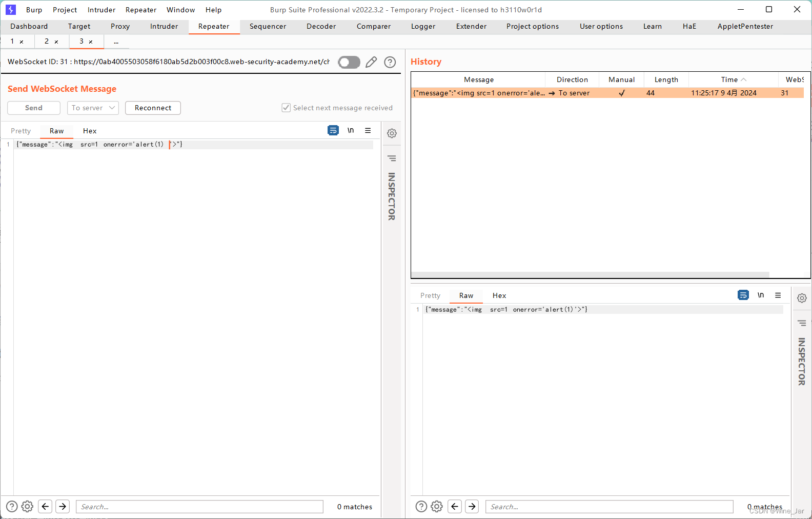812x519 pixels.
Task: Click right Inspector collapse lines icon
Action: (x=802, y=323)
